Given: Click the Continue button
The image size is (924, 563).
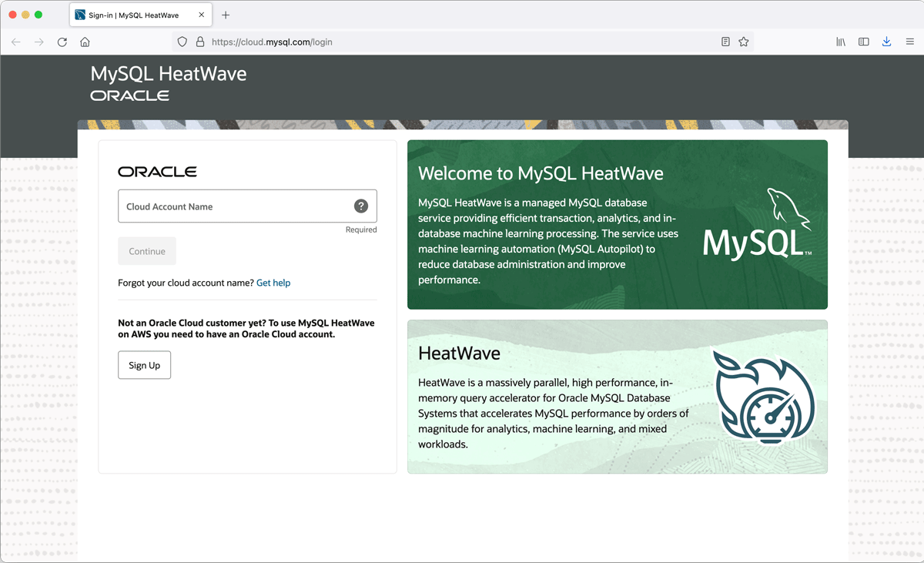Looking at the screenshot, I should 147,251.
